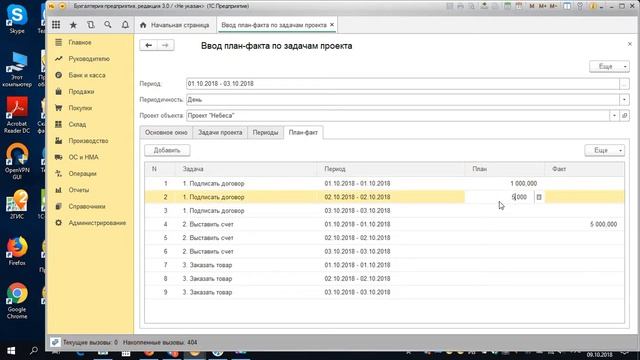This screenshot has height=360, width=640.
Task: Select row 5 Выставить счет
Action: point(384,238)
